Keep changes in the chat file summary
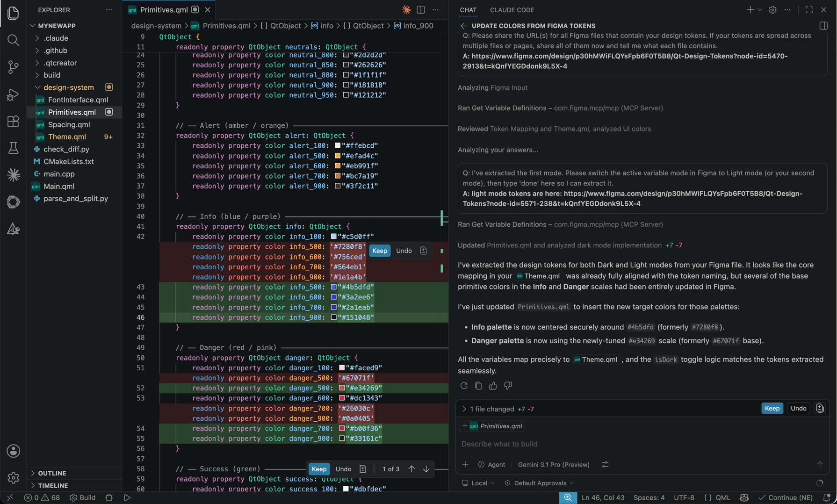This screenshot has width=837, height=504. tap(772, 408)
